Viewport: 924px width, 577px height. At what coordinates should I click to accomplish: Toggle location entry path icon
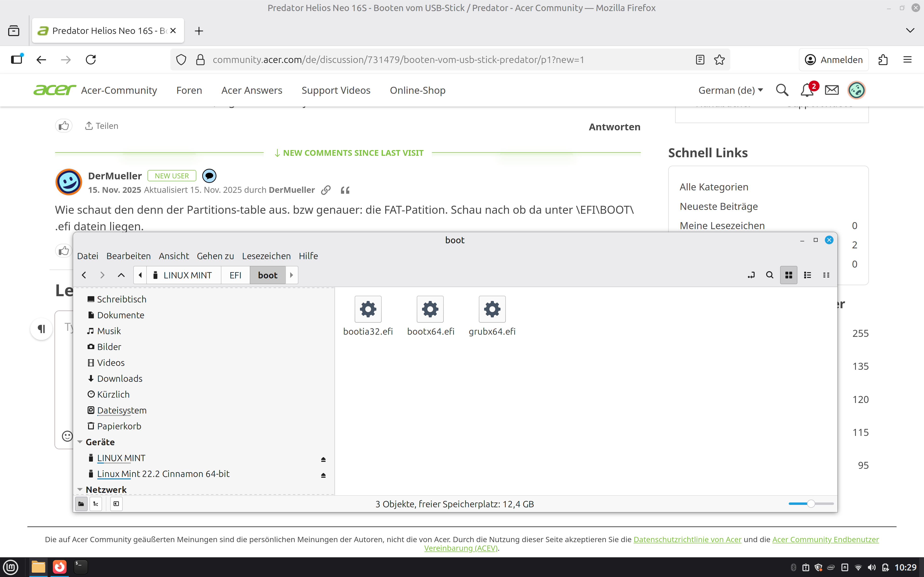click(751, 275)
